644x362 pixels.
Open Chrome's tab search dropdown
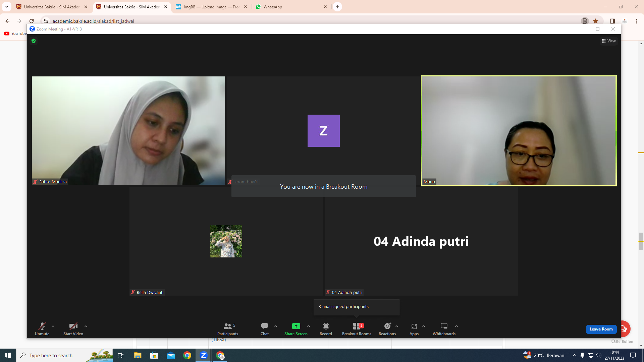[x=6, y=7]
